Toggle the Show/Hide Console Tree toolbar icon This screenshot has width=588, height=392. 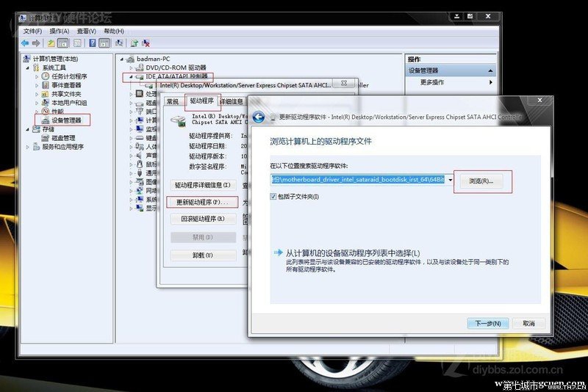[x=63, y=43]
